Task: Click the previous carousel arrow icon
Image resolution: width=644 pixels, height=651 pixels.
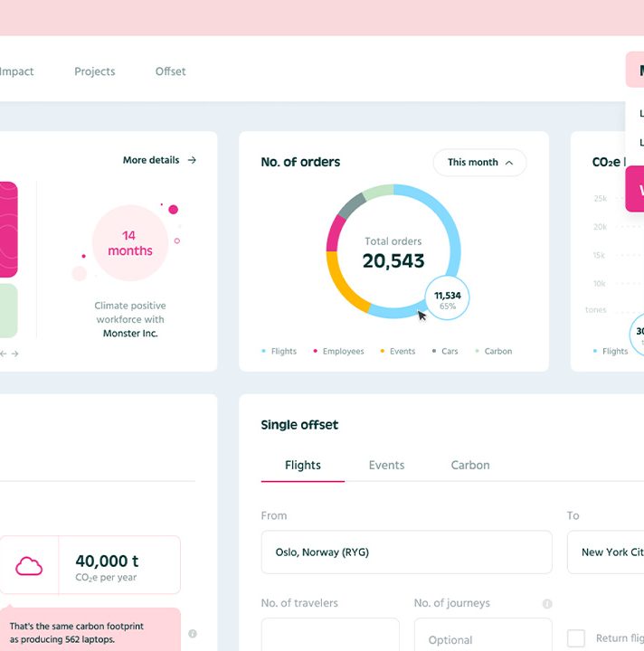Action: [x=4, y=354]
